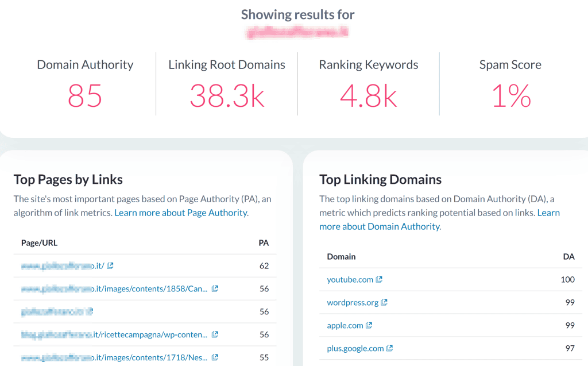Image resolution: width=588 pixels, height=366 pixels.
Task: Click external icon on images/contents/1718 row
Action: pos(215,357)
